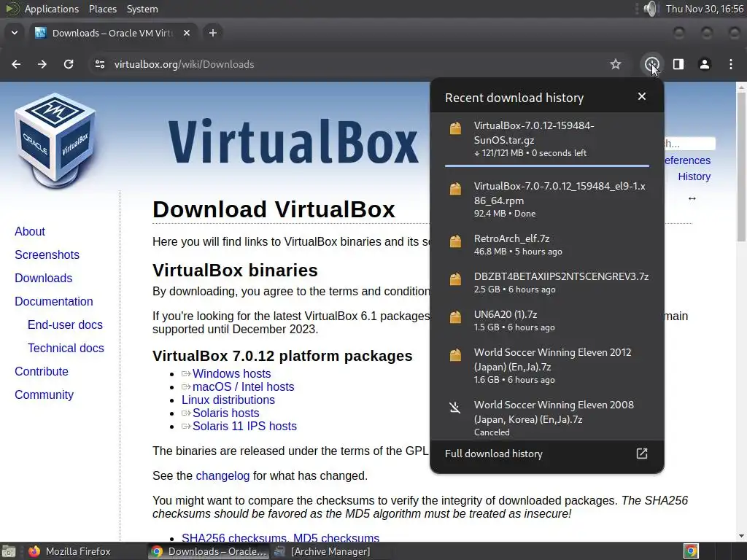Click Solaris 11 IPS hosts link
747x560 pixels.
(244, 426)
